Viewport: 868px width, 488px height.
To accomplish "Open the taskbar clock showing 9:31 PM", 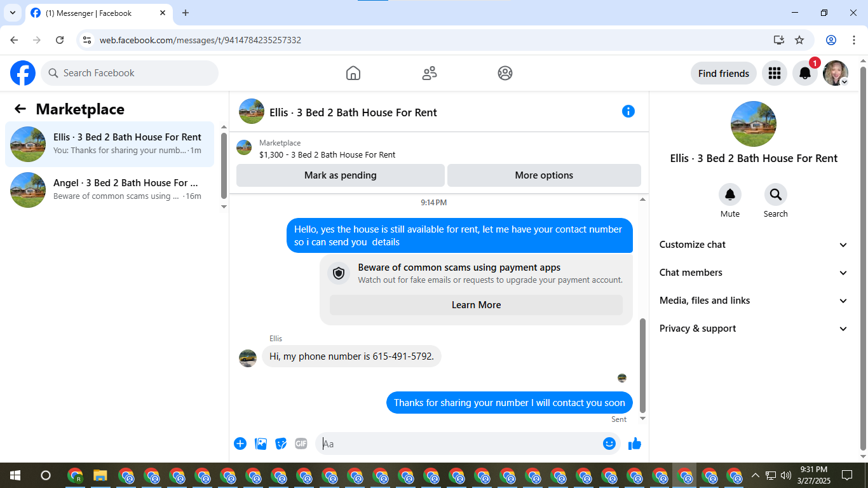I will [814, 475].
